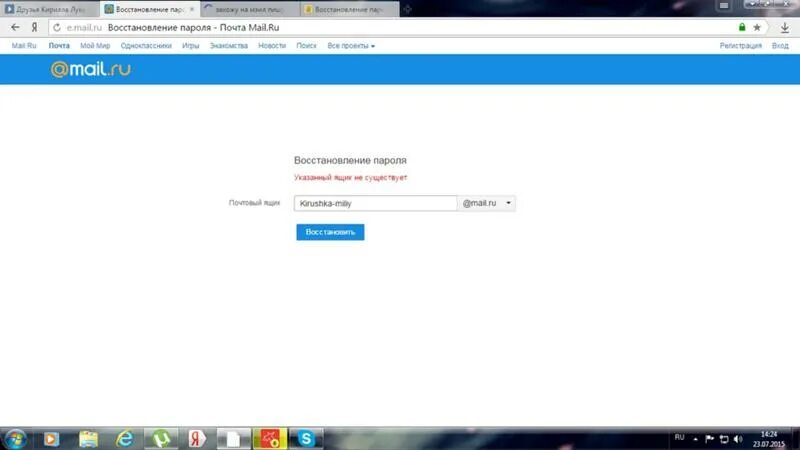The width and height of the screenshot is (800, 450).
Task: Switch to the last Восстановление пароля tab
Action: 349,9
